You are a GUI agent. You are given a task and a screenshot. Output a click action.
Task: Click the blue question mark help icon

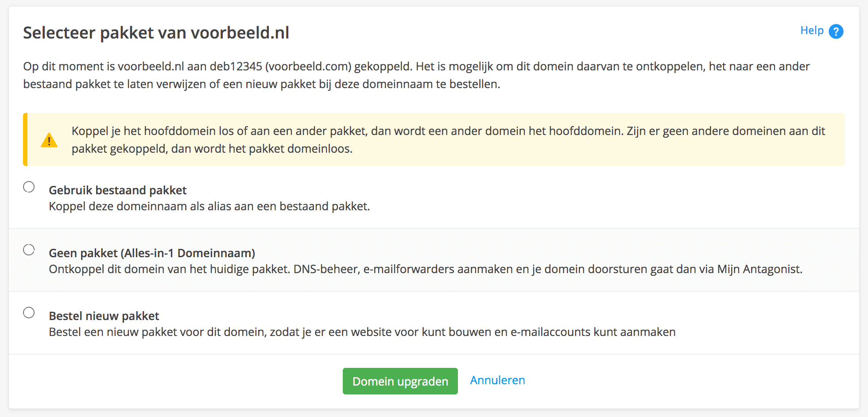[836, 31]
